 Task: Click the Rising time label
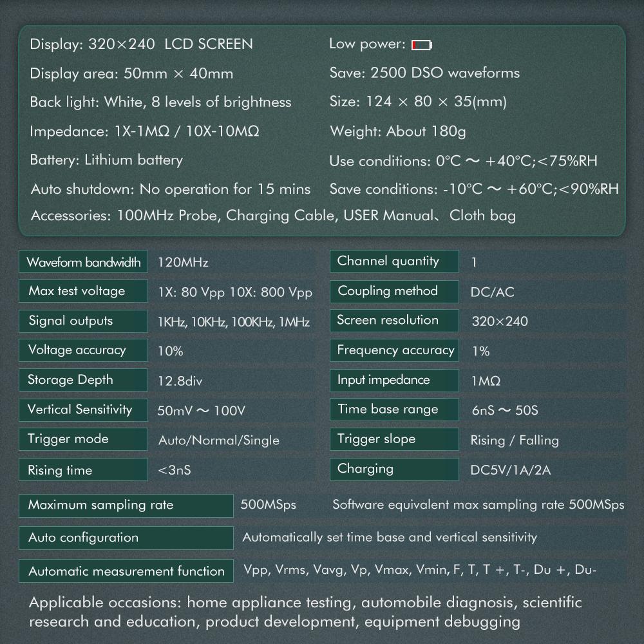click(x=83, y=469)
